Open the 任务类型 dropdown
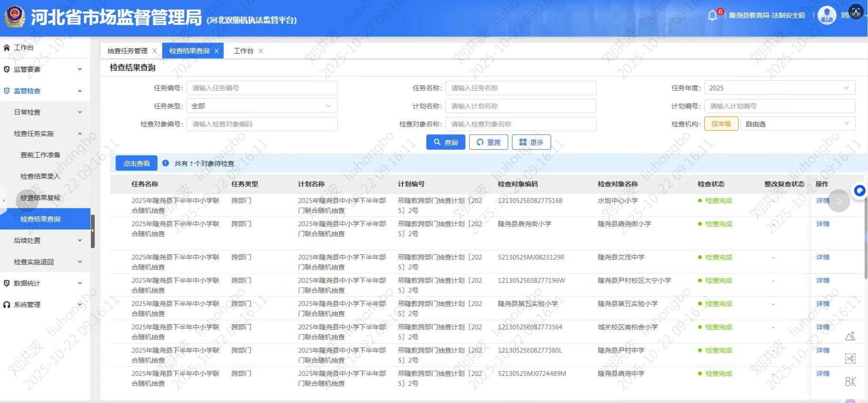The height and width of the screenshot is (403, 868). pos(262,106)
